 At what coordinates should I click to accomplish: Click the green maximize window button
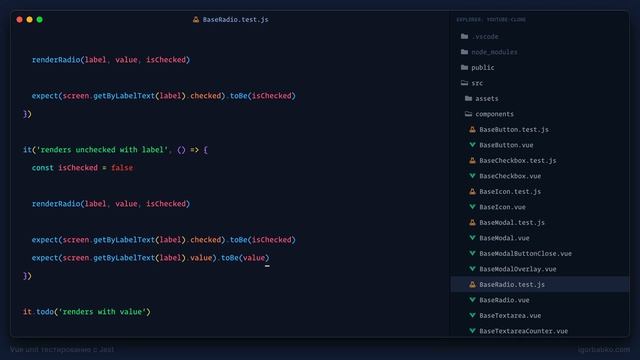[40, 19]
